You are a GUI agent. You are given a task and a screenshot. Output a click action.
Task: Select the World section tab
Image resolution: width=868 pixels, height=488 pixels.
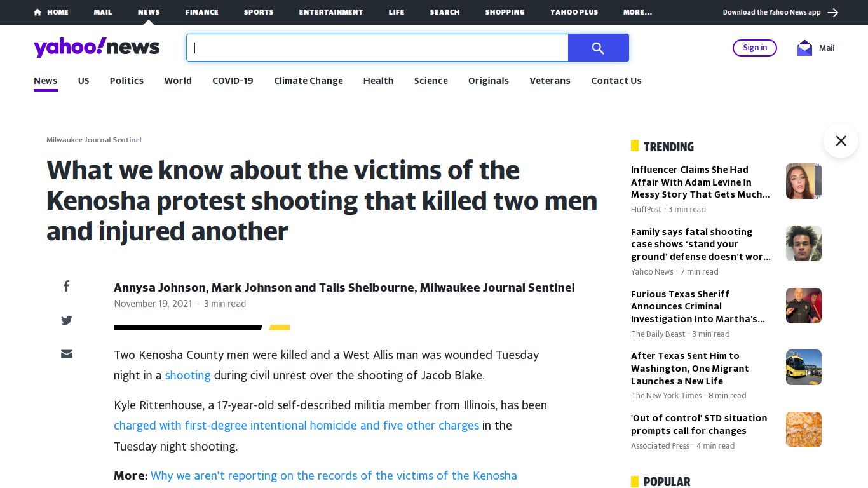[x=178, y=81]
